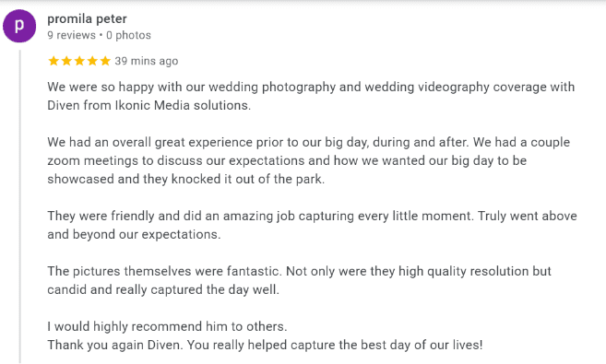Open promila peter's reviewer profile name
Screen dimensions: 606x364
87,19
